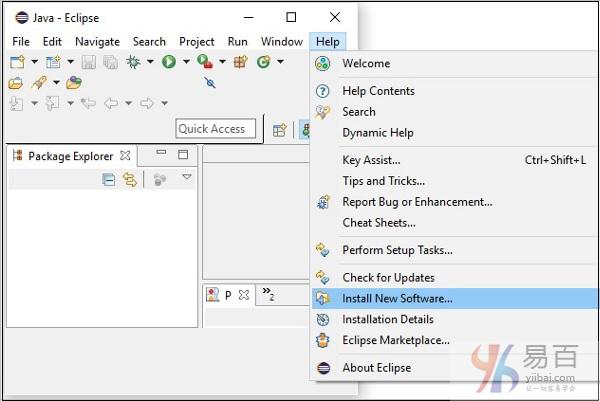Select Search in the Help dropdown
The image size is (600, 401).
pos(455,112)
